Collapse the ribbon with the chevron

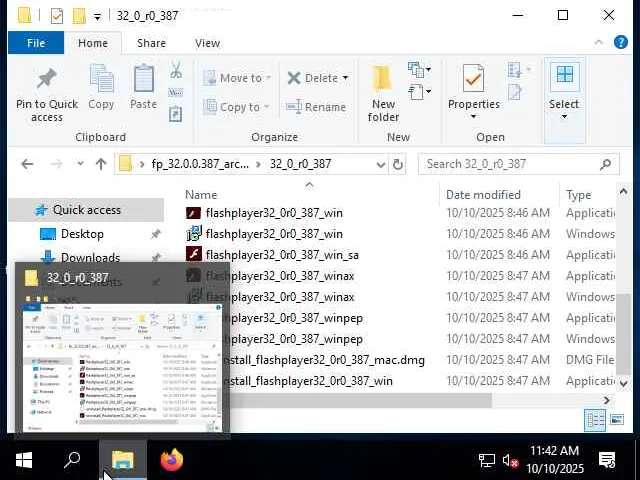(599, 42)
